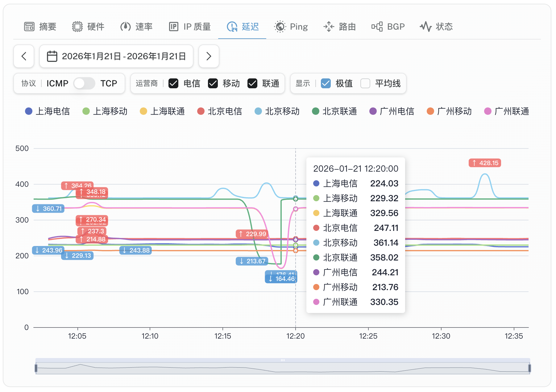Toggle the 广州联通 legend entry
556x392 pixels.
[x=507, y=111]
